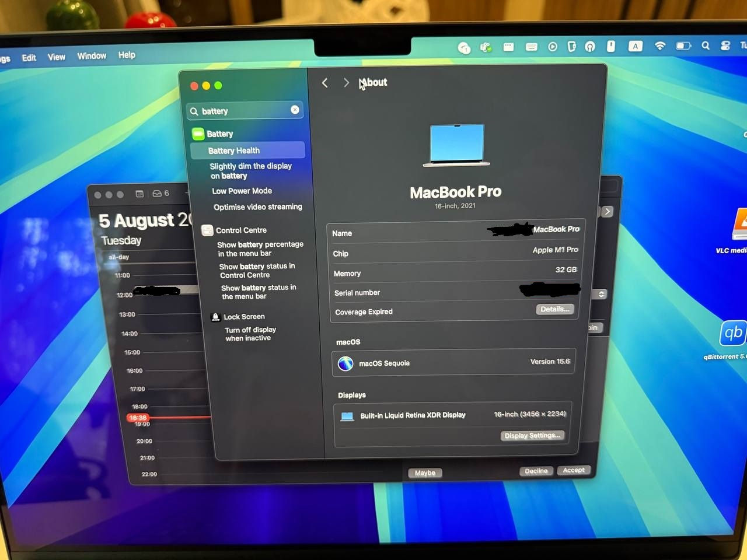747x560 pixels.
Task: Click the built-in display icon
Action: pos(347,416)
